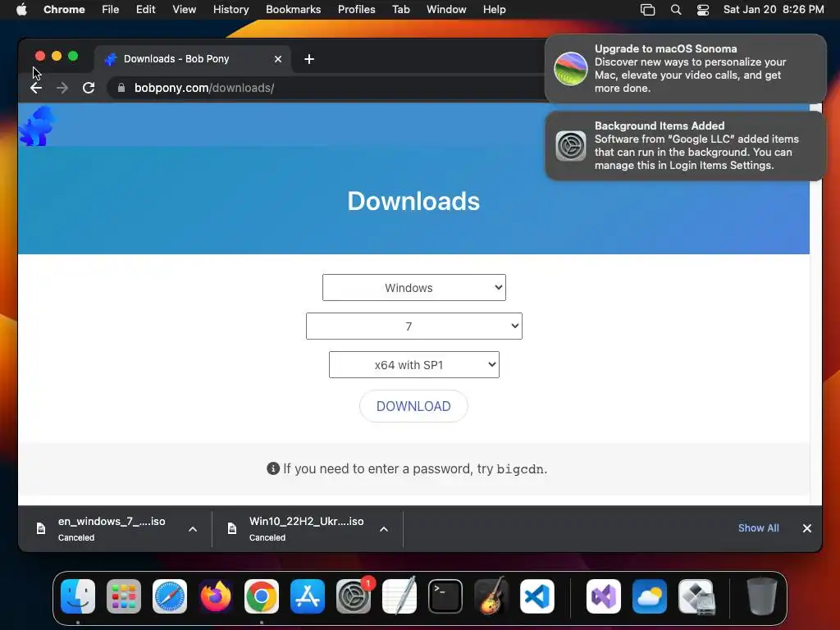Open Control Center in menu bar
840x630 pixels.
click(703, 10)
